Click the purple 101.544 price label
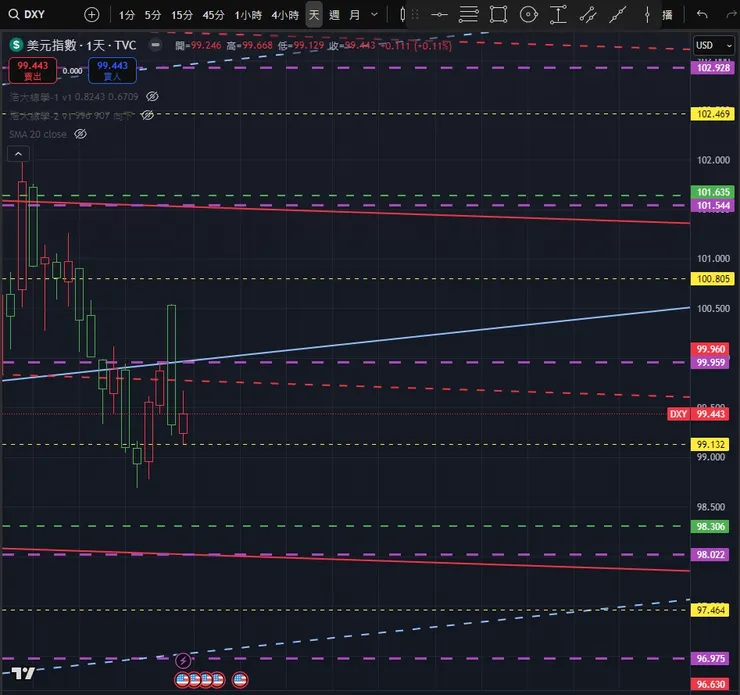The image size is (740, 695). pos(713,205)
